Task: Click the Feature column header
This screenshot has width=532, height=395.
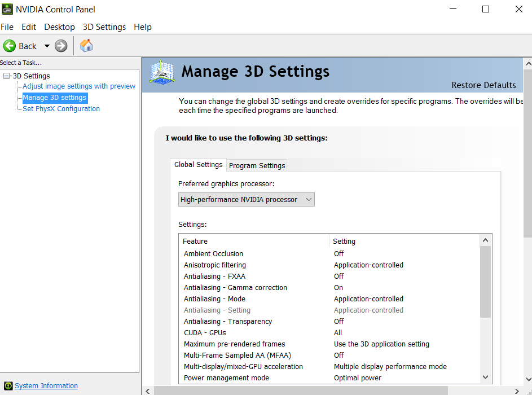Action: [x=254, y=242]
